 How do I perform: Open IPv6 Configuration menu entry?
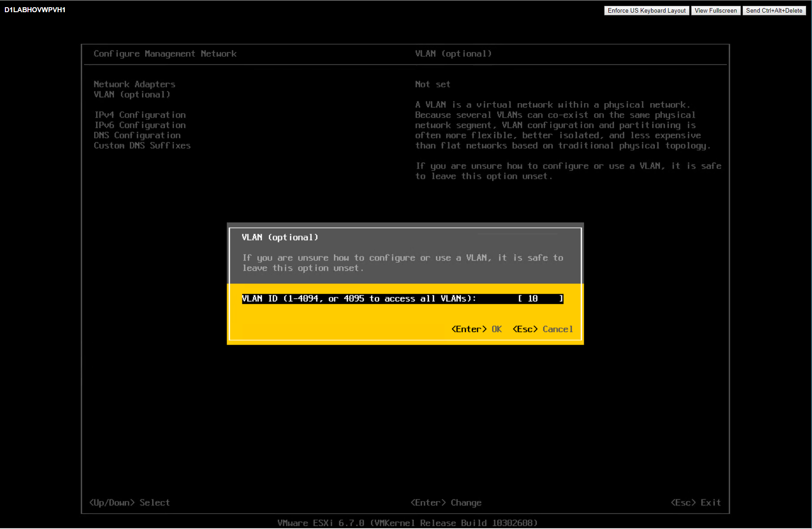click(x=140, y=125)
